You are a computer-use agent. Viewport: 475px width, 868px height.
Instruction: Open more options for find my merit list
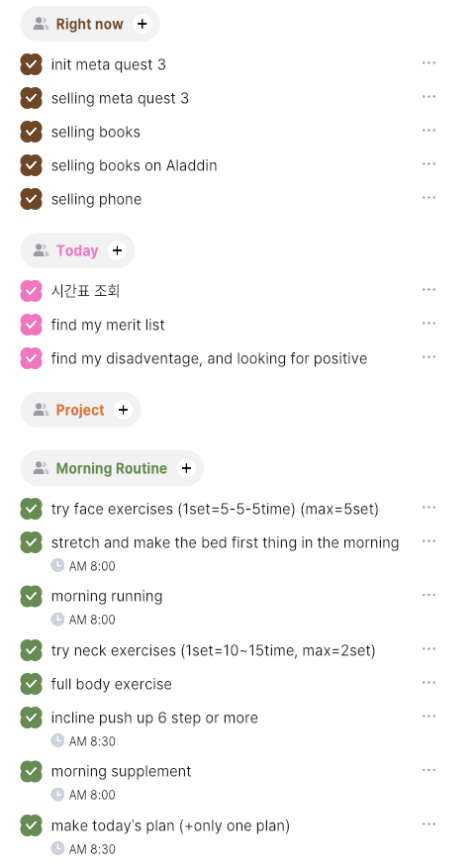428,324
